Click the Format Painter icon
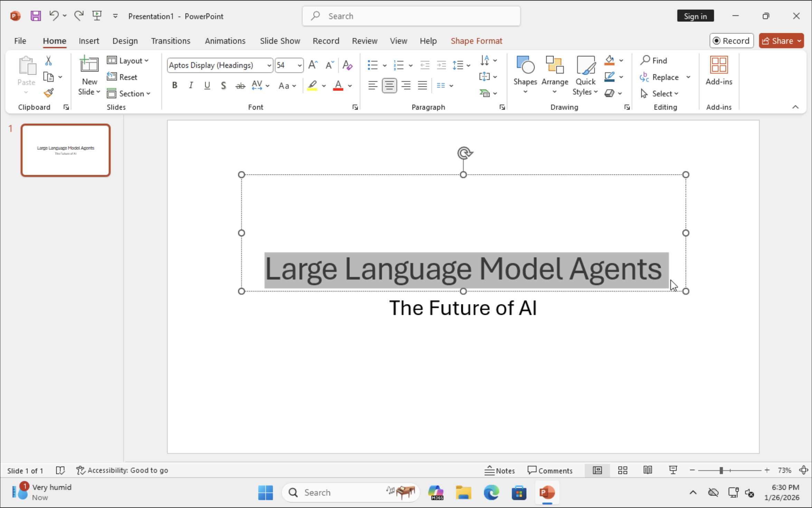Image resolution: width=812 pixels, height=508 pixels. pyautogui.click(x=49, y=93)
